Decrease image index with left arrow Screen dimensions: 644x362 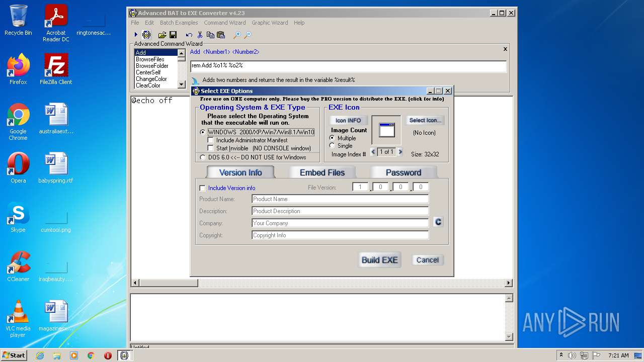(373, 152)
